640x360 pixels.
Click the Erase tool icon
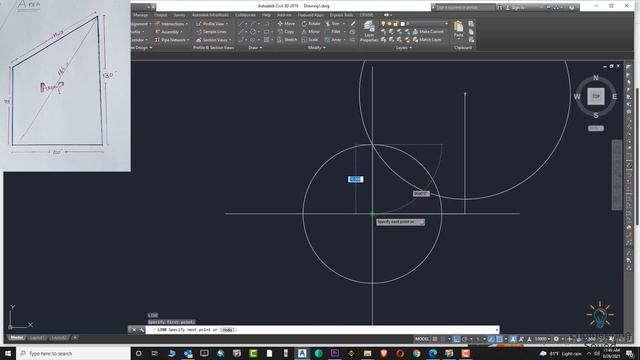(x=353, y=24)
